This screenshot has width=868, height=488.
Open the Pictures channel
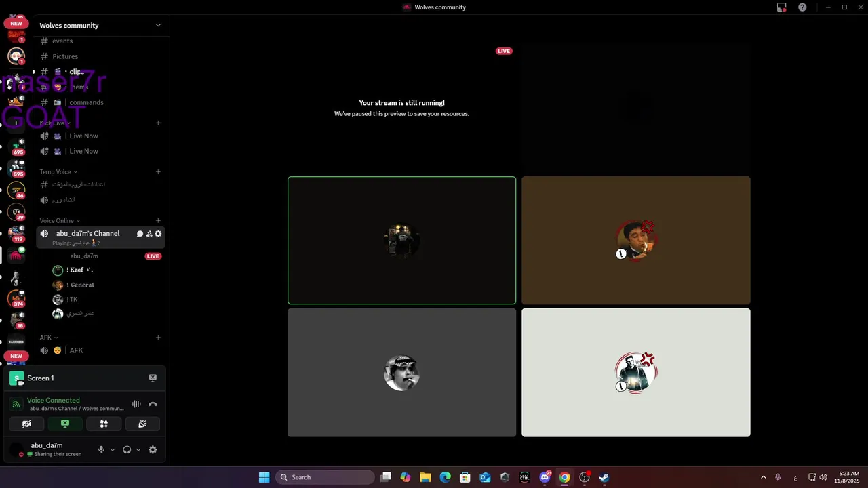[x=101, y=56]
